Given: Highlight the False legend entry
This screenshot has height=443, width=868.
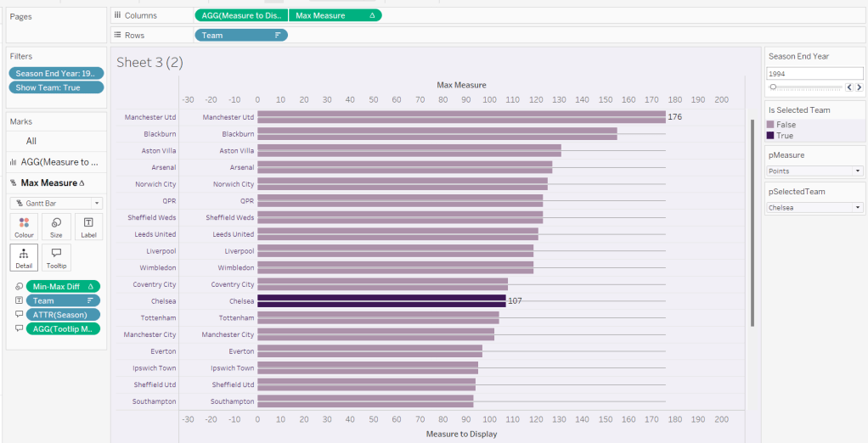Looking at the screenshot, I should point(786,125).
